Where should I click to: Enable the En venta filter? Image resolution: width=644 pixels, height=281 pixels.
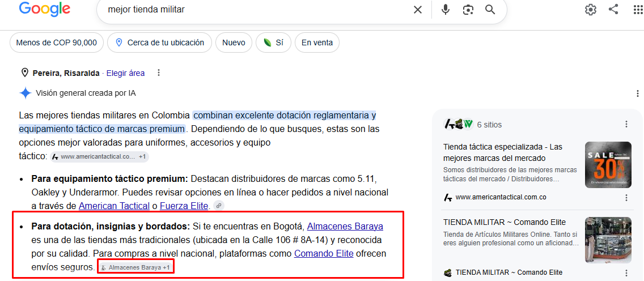[x=317, y=42]
